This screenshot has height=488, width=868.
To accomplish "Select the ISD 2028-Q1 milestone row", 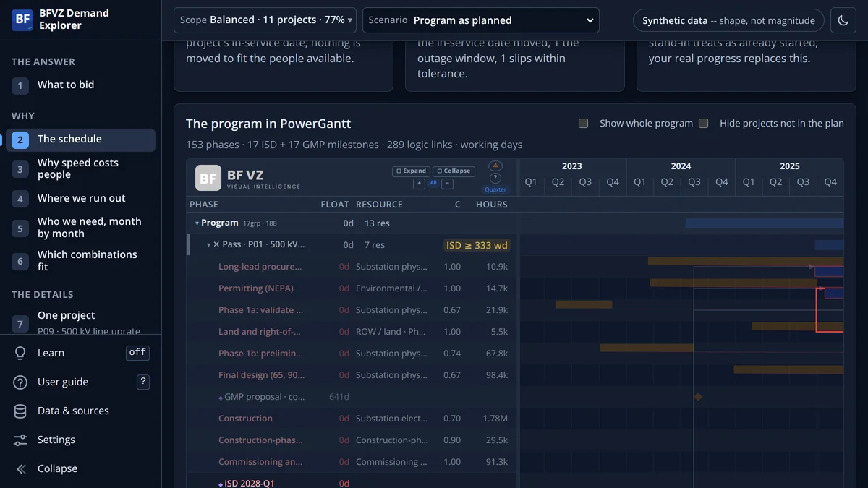I will coord(352,482).
